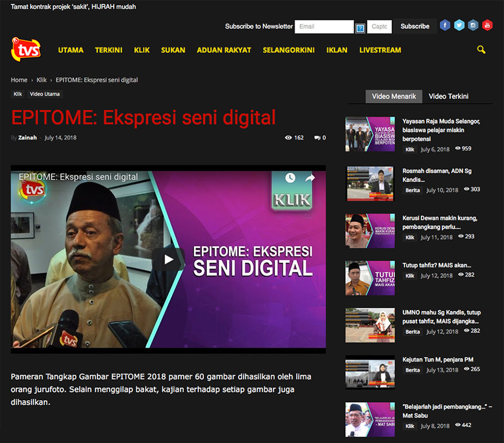The height and width of the screenshot is (443, 504).
Task: Open 'Rosmah disaman, ADN Sg Kandis' headline
Action: (437, 175)
